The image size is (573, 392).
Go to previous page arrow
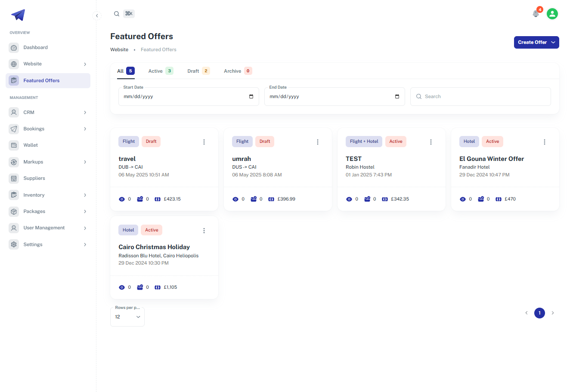pos(526,313)
